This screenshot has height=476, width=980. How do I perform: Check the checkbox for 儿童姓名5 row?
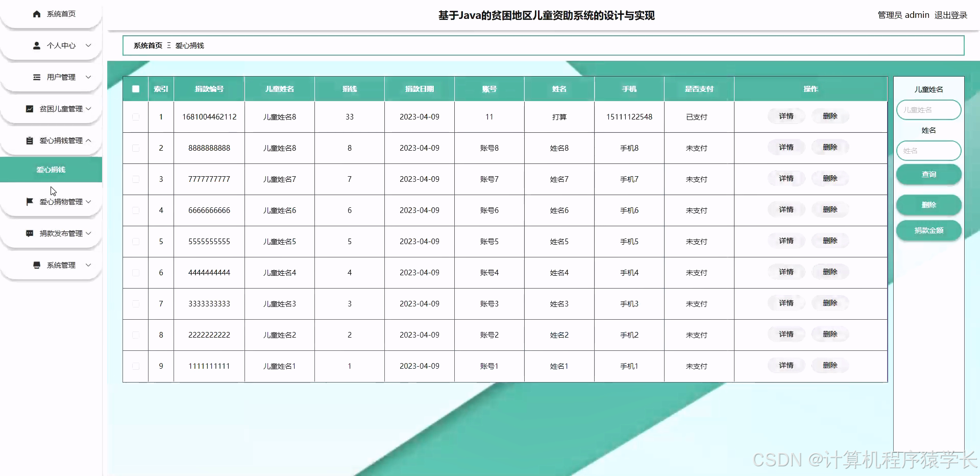(x=135, y=242)
